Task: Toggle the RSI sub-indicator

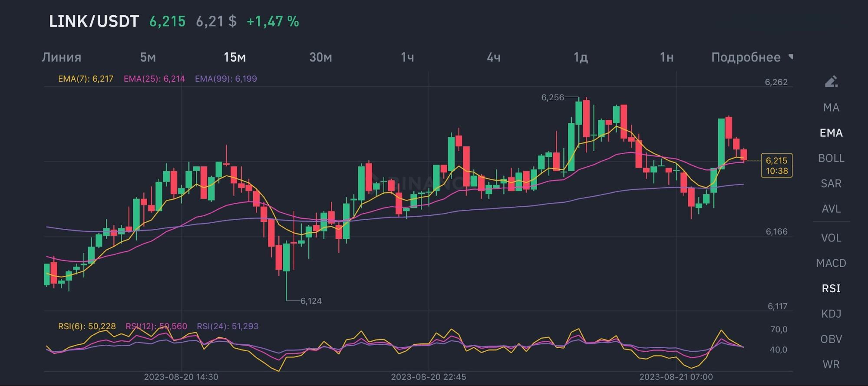Action: point(831,288)
